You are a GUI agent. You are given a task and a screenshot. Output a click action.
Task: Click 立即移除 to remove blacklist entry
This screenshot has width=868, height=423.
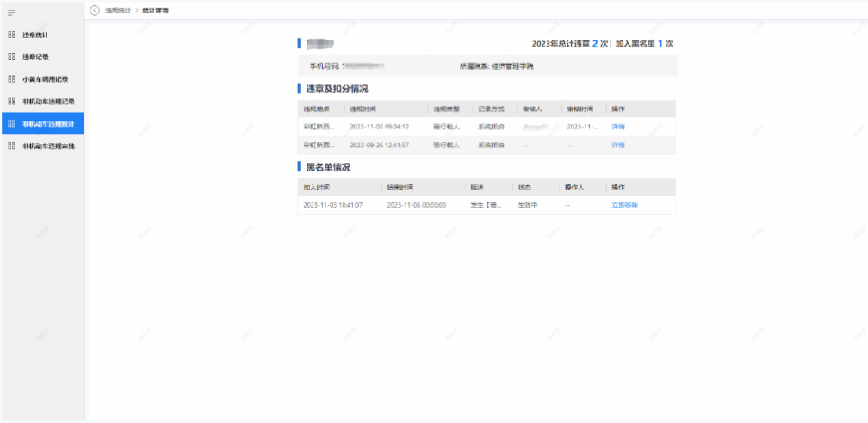point(624,205)
